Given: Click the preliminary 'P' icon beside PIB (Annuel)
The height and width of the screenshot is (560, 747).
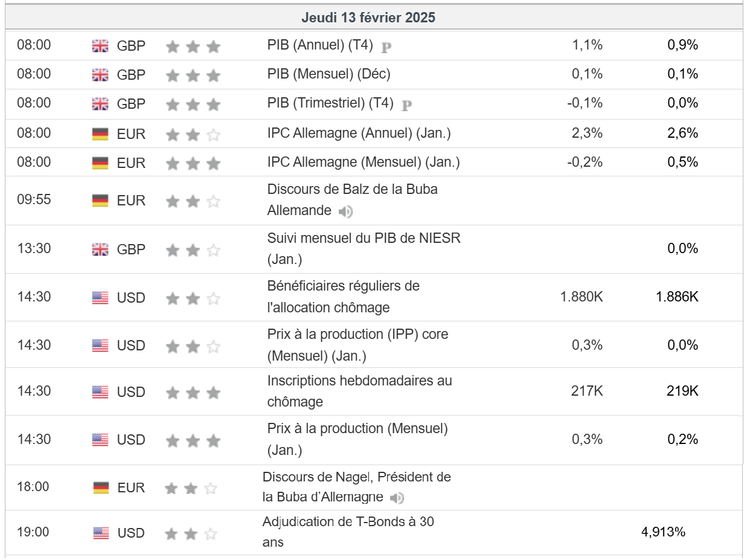Looking at the screenshot, I should click(386, 47).
